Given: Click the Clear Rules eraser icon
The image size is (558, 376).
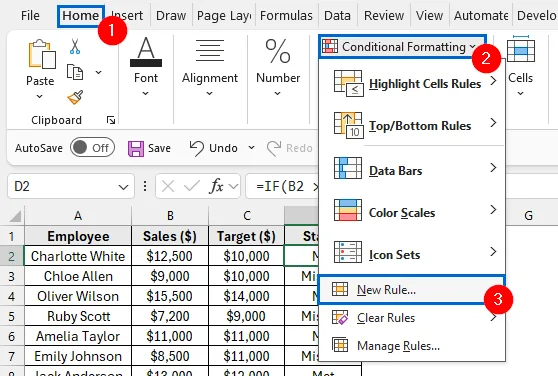Looking at the screenshot, I should point(340,317).
